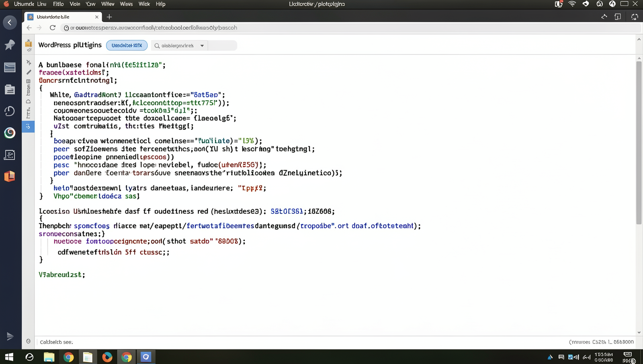Click the status text at bottom right of editor
The height and width of the screenshot is (364, 643).
[x=602, y=342]
